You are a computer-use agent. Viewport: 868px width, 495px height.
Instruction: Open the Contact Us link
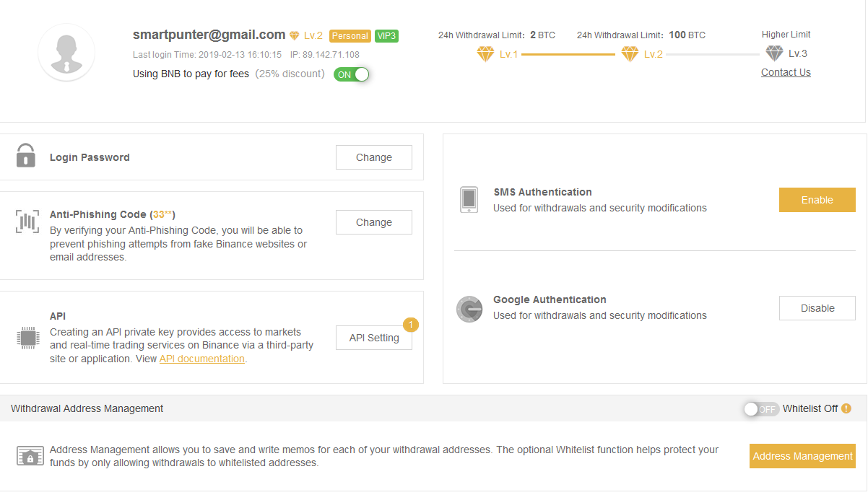pyautogui.click(x=786, y=72)
